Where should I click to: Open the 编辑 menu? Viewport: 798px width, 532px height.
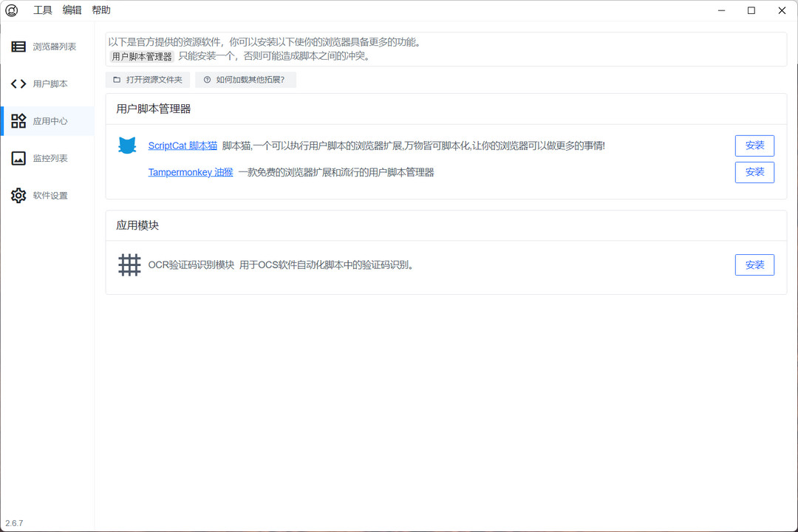click(72, 10)
